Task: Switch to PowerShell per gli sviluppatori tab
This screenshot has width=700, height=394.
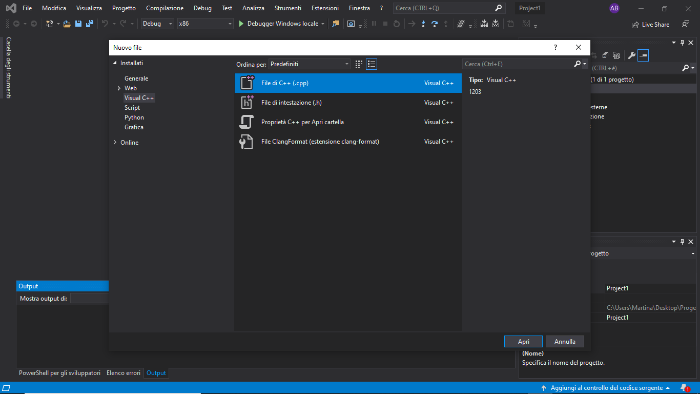Action: point(59,373)
